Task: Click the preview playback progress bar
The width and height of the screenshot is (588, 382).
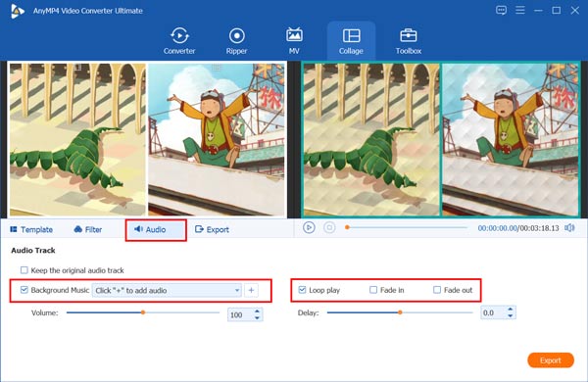Action: click(x=406, y=227)
